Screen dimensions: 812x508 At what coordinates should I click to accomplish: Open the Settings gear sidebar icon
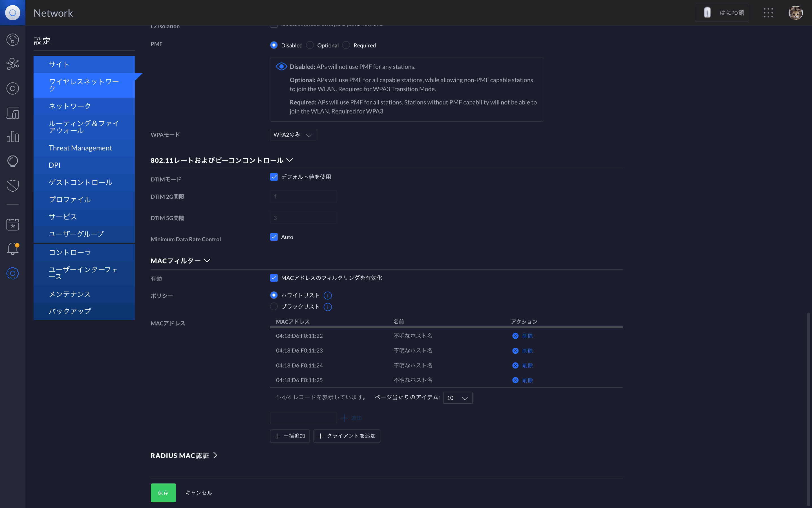click(x=12, y=273)
